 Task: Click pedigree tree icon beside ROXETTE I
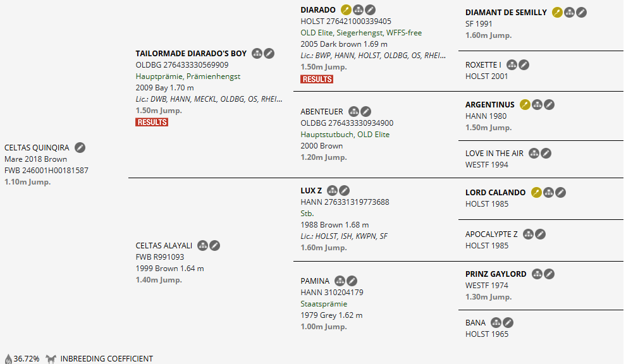pos(512,64)
